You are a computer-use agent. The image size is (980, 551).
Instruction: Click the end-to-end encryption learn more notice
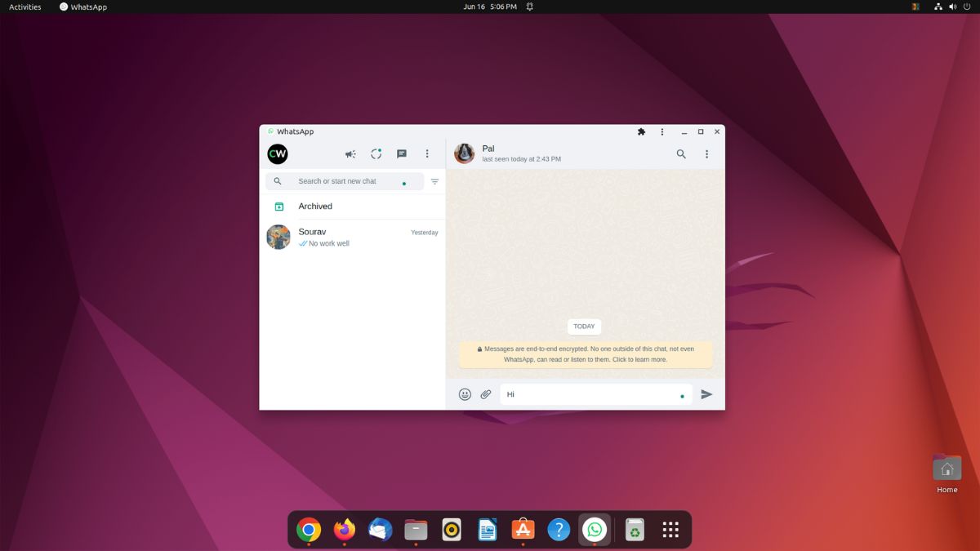(x=584, y=353)
